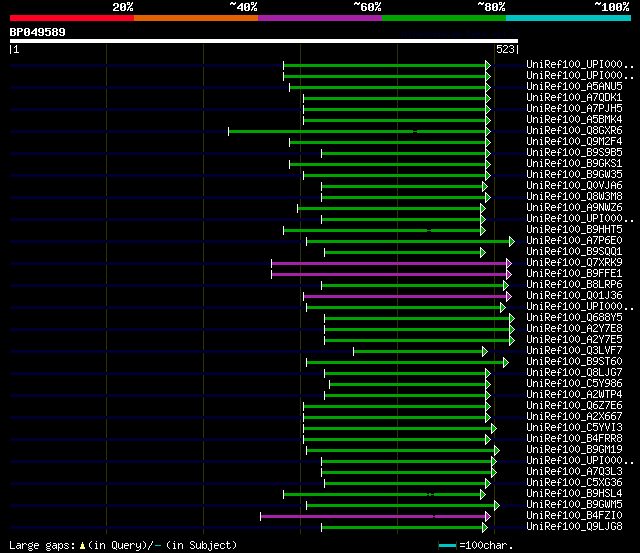
Task: Click the long green alignment bar in the Q8GXR6 row
Action: pyautogui.click(x=358, y=131)
